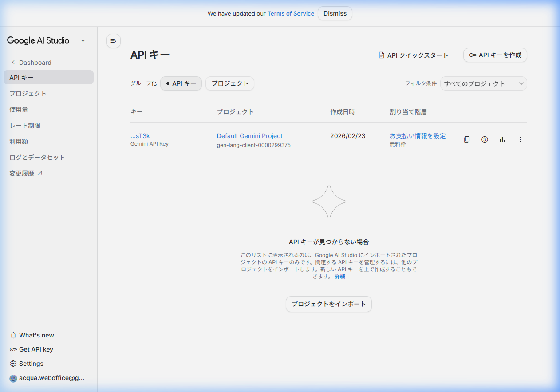
Task: Open 利用額 in the sidebar
Action: coord(49,141)
